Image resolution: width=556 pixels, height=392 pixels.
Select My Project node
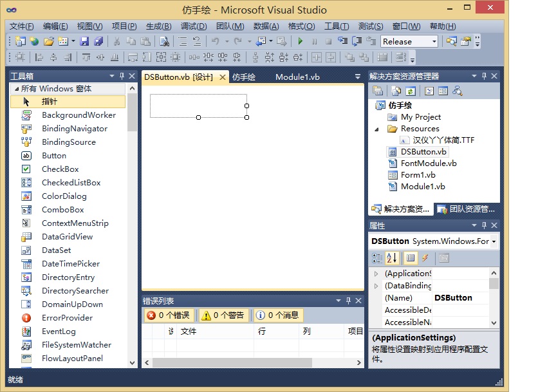[421, 117]
